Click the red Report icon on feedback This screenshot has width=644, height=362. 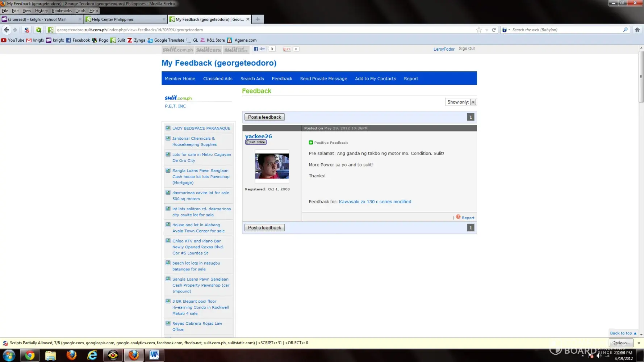coord(458,217)
